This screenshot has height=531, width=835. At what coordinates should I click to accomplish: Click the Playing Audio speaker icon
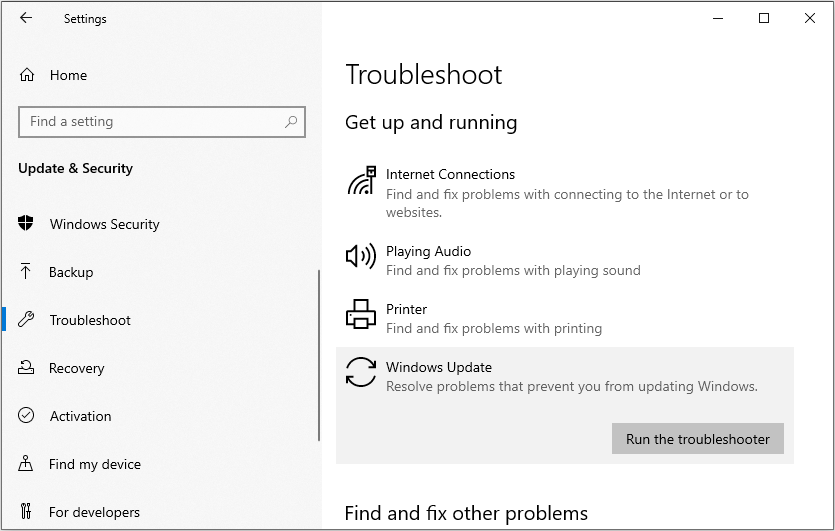click(361, 256)
